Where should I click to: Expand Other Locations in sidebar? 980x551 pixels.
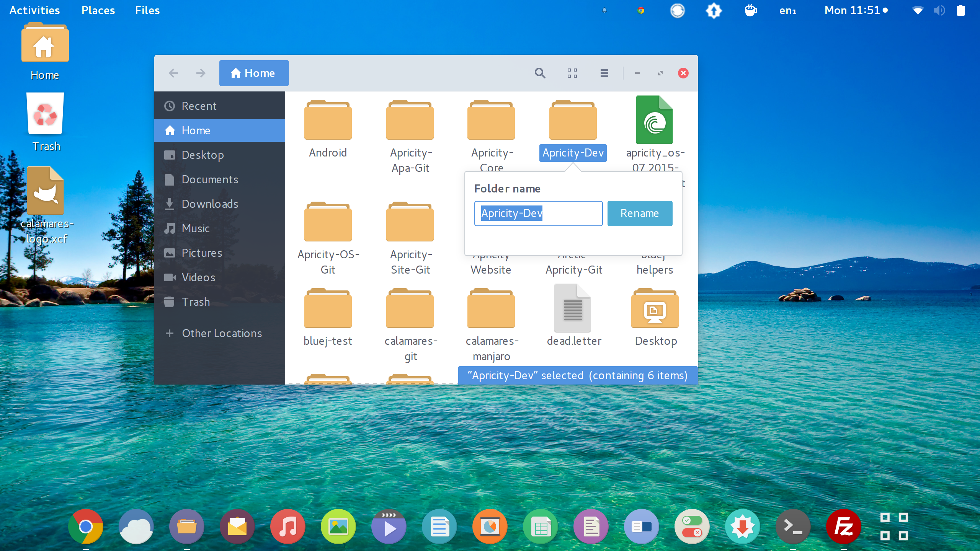(x=221, y=333)
